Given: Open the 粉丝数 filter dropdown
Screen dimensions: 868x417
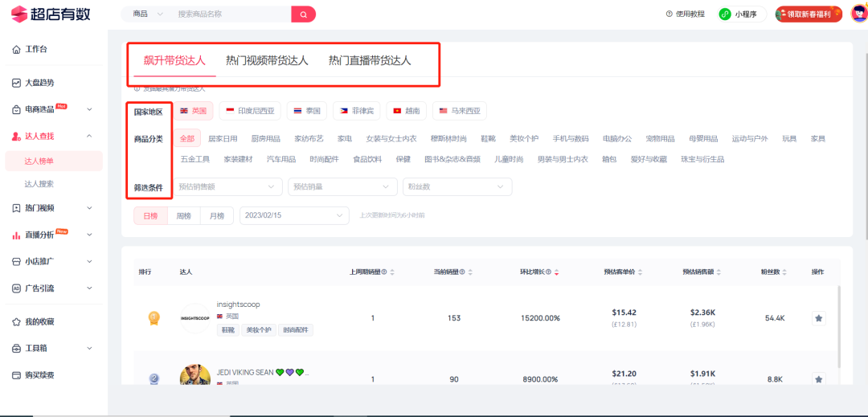Looking at the screenshot, I should (457, 187).
